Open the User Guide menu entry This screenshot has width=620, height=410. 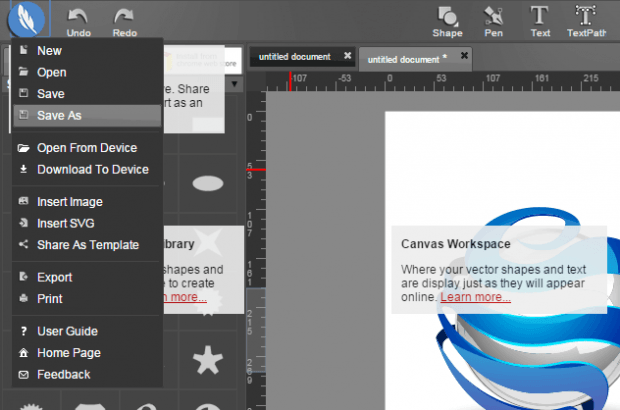tap(67, 331)
